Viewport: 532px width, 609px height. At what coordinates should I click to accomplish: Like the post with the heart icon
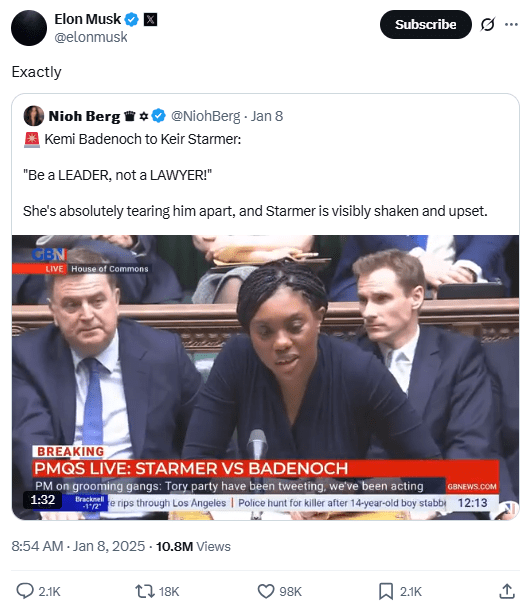(x=266, y=591)
